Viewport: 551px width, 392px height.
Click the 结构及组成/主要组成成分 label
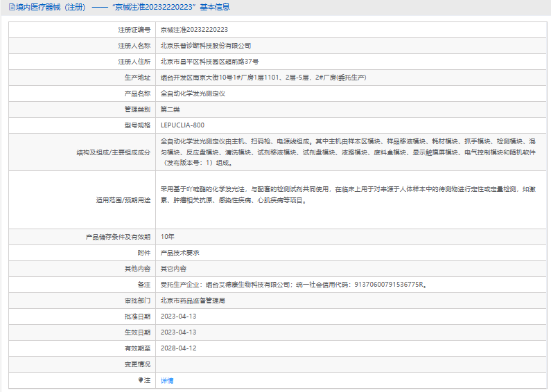114,152
